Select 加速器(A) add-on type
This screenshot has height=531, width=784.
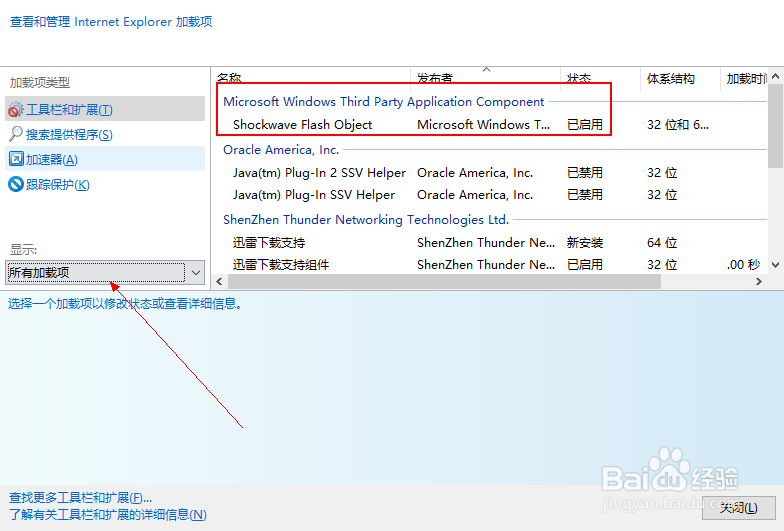tap(105, 159)
